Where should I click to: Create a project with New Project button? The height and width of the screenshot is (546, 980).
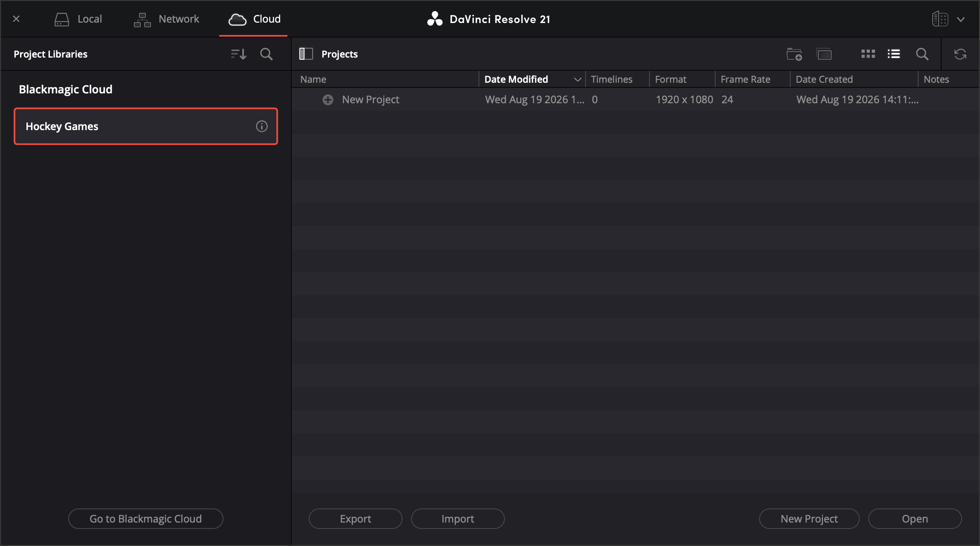coord(809,519)
